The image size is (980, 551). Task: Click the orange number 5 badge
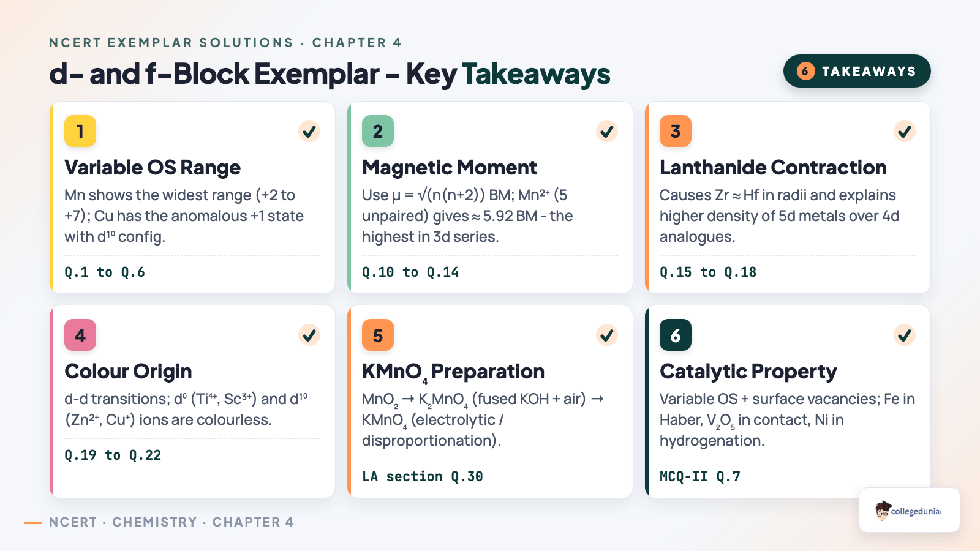click(378, 335)
